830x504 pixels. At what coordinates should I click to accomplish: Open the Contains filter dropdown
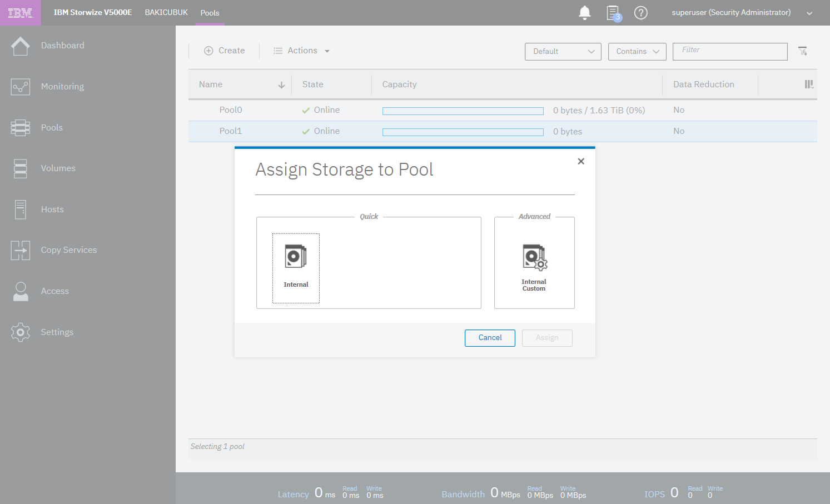[637, 52]
